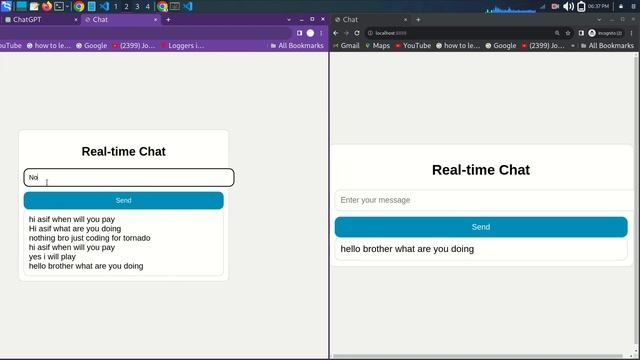
Task: Open '(2399) Jo...' bookmark in left browser
Action: click(x=134, y=45)
